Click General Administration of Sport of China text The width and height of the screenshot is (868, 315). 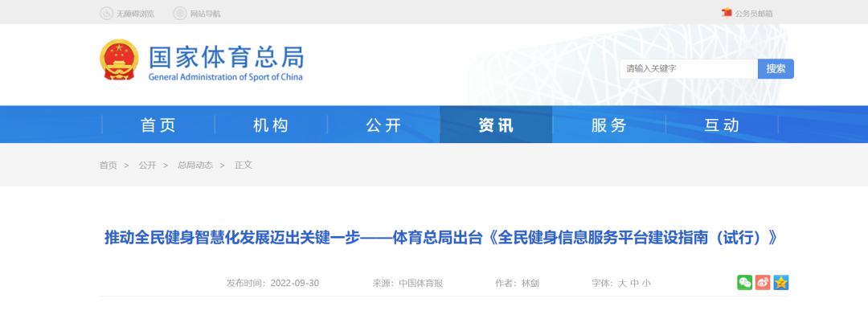[x=225, y=77]
